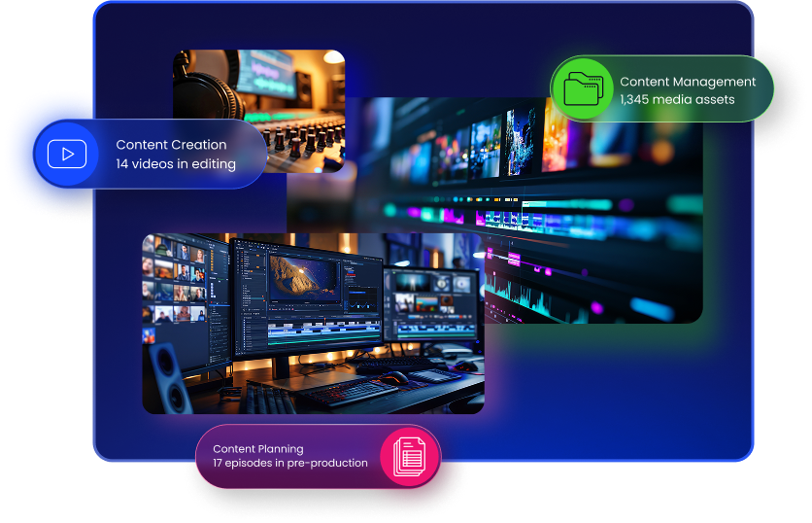This screenshot has height=523, width=812.
Task: Click the green folder icon
Action: pyautogui.click(x=584, y=88)
